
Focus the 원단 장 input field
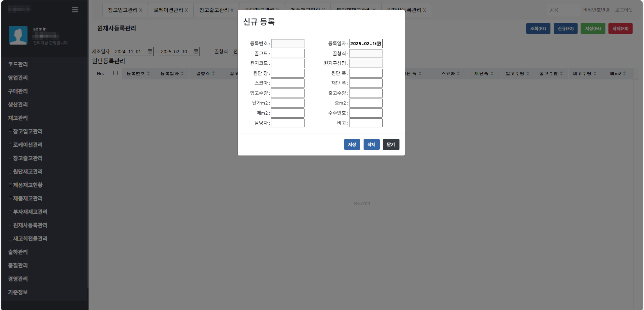[288, 73]
